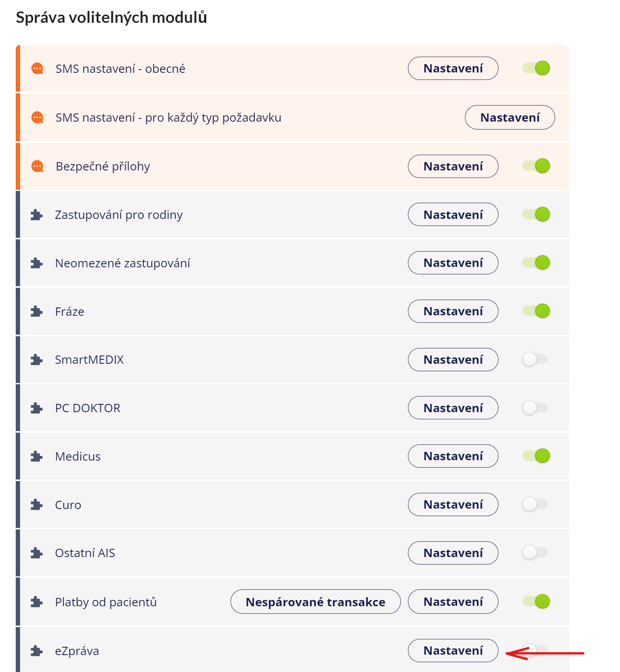The image size is (620, 672).
Task: Click the SmartMEDIX puzzle piece icon
Action: coord(37,359)
